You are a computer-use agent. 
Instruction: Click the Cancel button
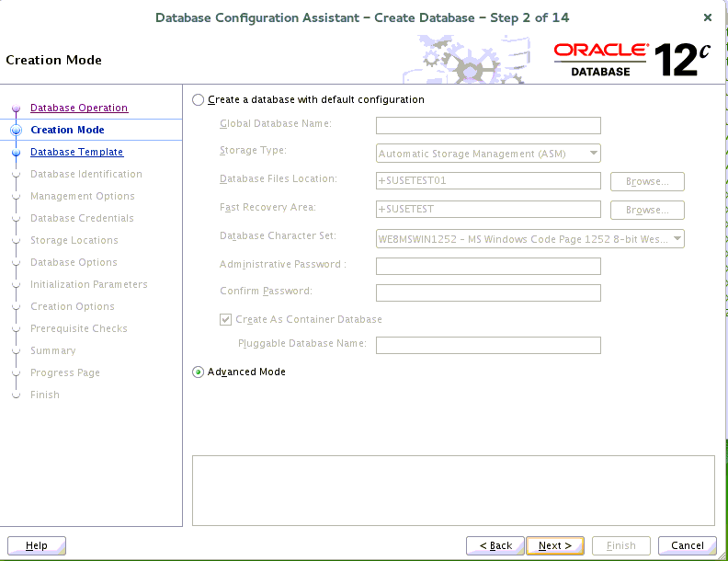point(688,545)
